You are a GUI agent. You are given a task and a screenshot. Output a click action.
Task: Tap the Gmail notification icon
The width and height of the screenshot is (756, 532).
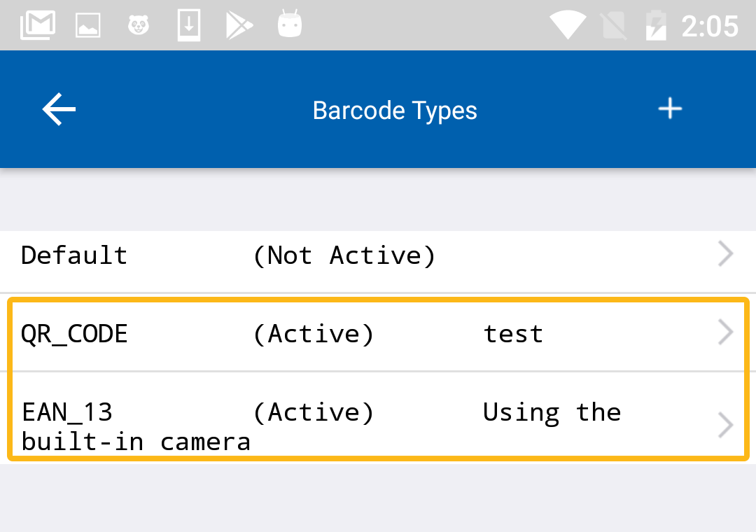click(x=38, y=26)
